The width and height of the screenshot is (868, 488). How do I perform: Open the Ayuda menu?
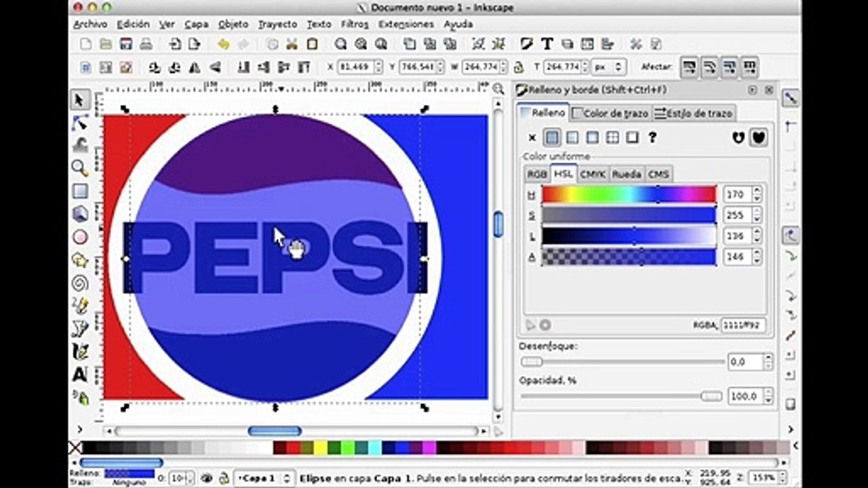pyautogui.click(x=458, y=24)
